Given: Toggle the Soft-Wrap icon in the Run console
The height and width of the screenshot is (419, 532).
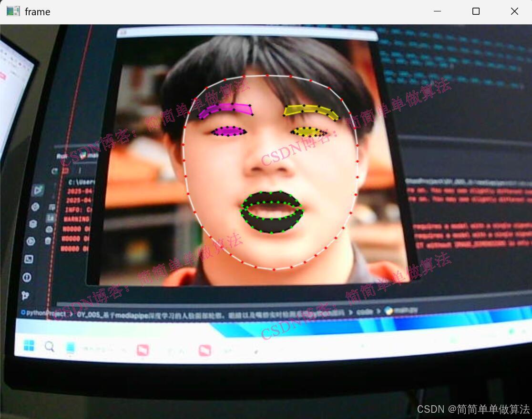Looking at the screenshot, I should point(51,207).
